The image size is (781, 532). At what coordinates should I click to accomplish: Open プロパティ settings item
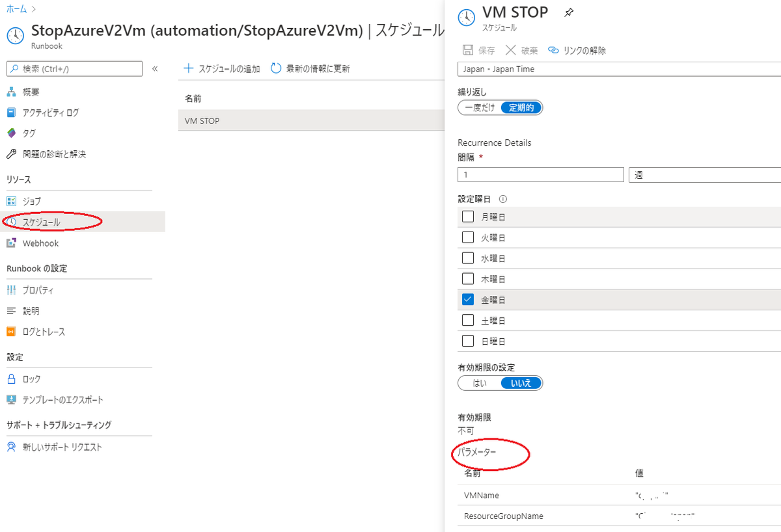tap(38, 290)
